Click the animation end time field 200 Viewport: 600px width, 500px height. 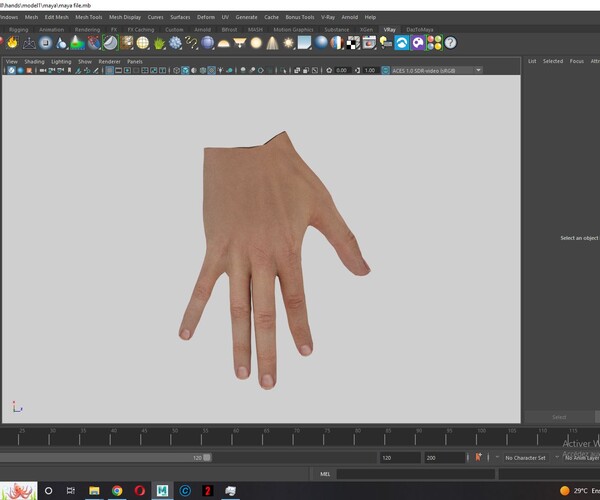tap(444, 458)
